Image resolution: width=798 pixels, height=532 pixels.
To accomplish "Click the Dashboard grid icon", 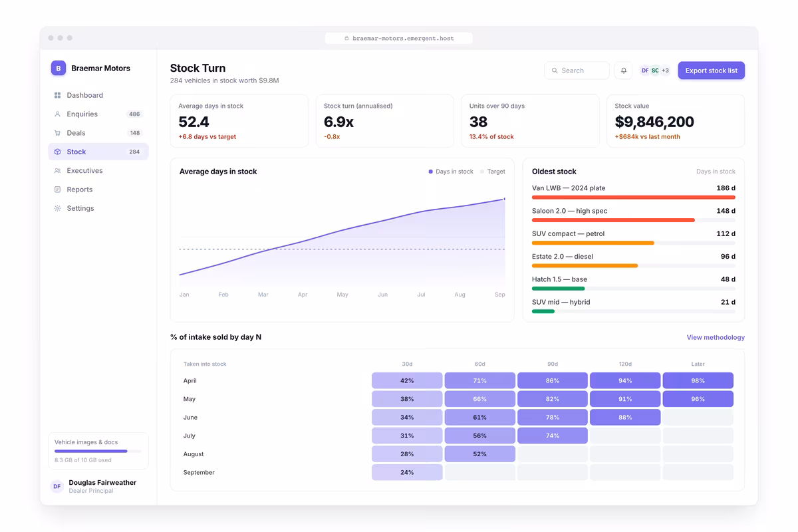I will tap(57, 95).
